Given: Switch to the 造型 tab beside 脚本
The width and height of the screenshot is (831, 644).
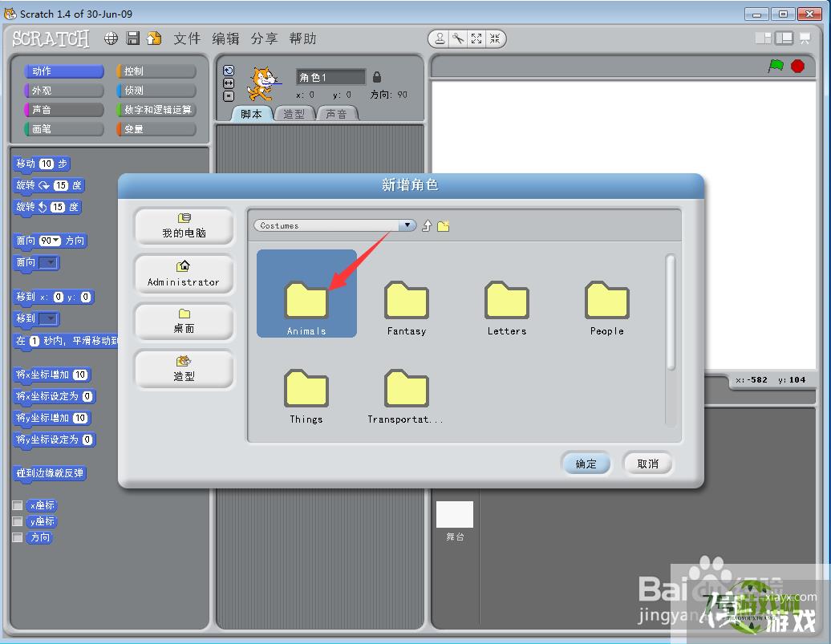Looking at the screenshot, I should click(x=294, y=114).
